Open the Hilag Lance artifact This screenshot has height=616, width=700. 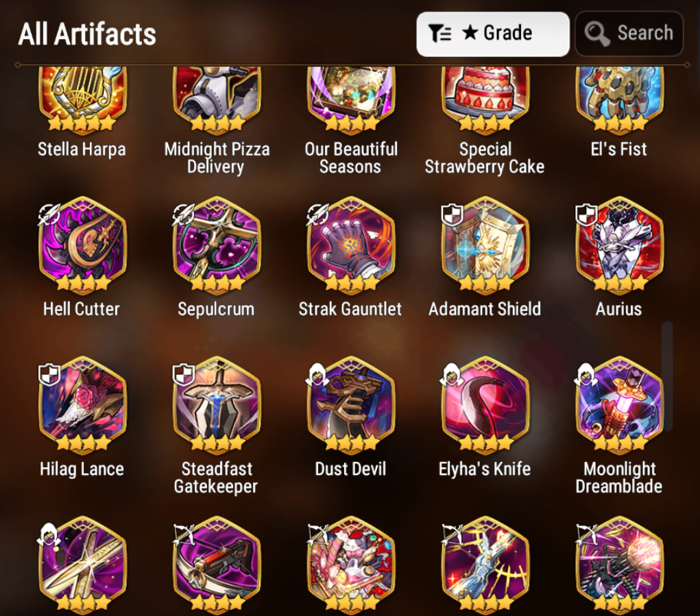pyautogui.click(x=82, y=405)
